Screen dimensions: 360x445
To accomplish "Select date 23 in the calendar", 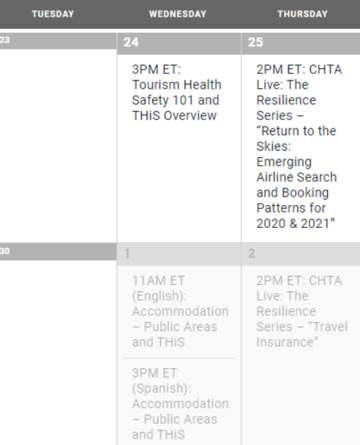I will click(x=5, y=40).
